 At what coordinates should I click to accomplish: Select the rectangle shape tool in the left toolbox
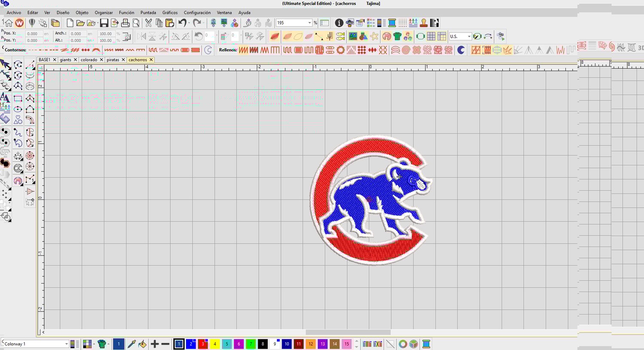[18, 98]
